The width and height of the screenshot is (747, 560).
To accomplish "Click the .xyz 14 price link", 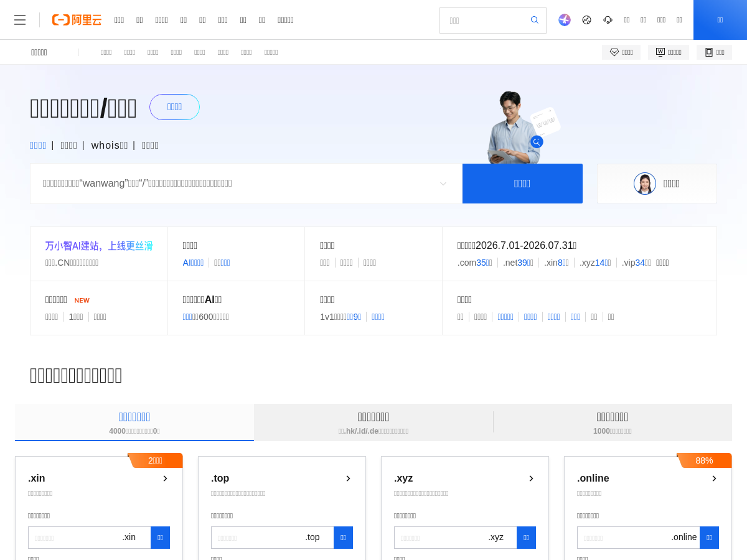I will (595, 263).
